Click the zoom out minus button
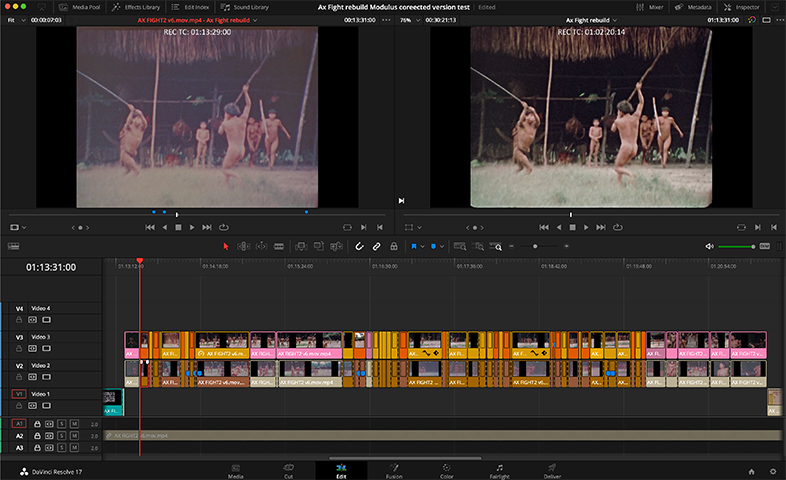 point(511,246)
